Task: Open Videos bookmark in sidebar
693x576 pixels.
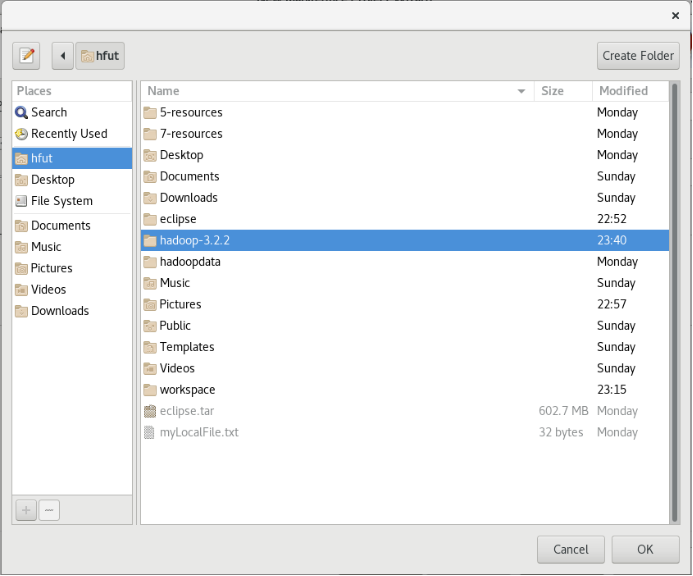Action: point(72,289)
